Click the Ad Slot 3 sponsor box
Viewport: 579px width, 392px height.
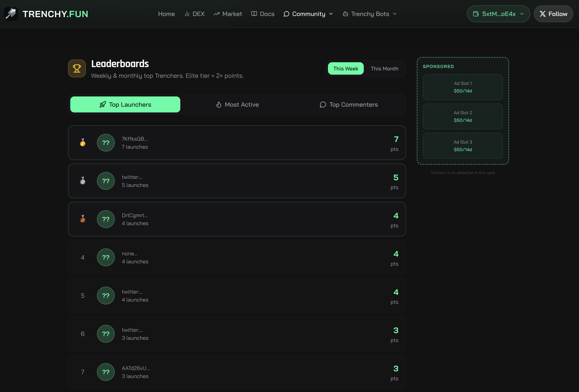click(463, 146)
